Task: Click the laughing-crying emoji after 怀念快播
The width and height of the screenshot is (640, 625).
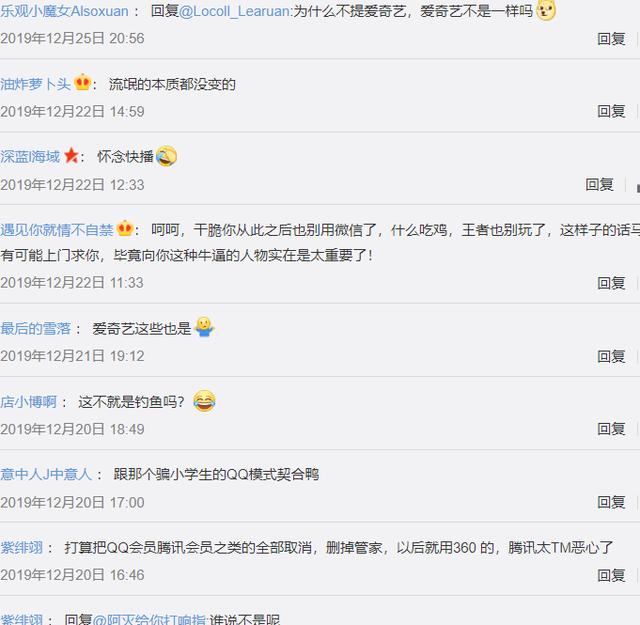Action: pos(166,156)
